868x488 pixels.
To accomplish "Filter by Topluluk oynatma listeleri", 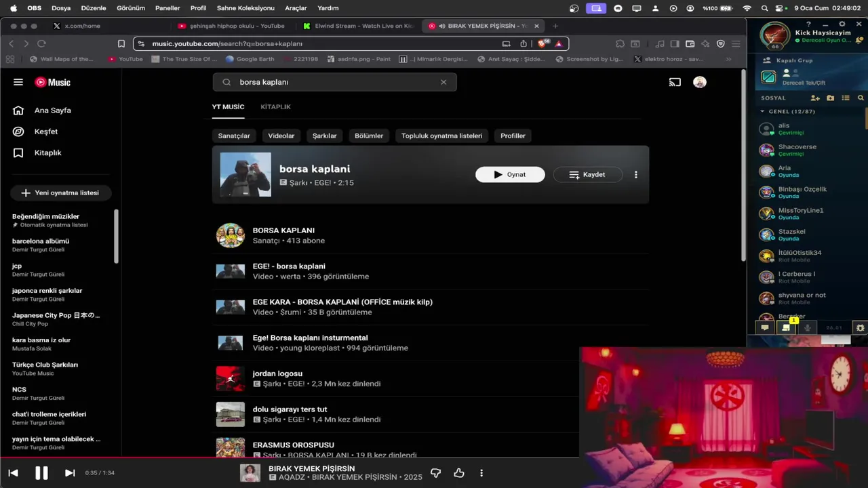I will (441, 136).
